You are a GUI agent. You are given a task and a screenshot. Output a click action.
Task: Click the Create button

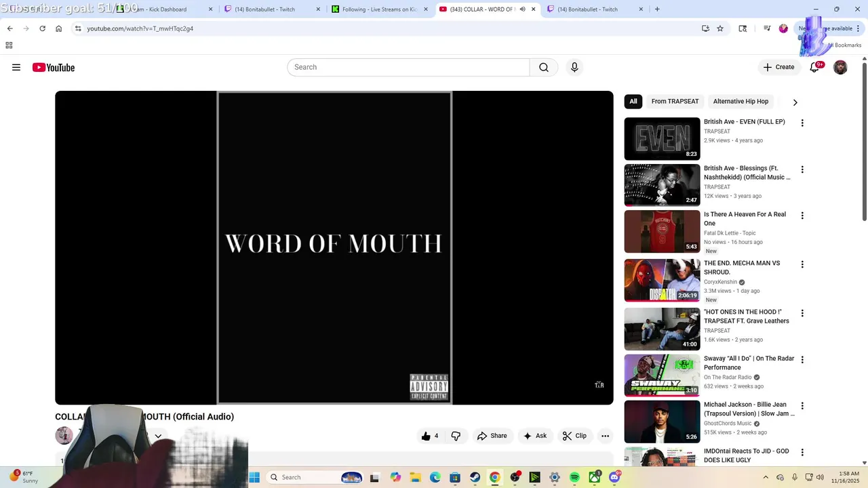coord(778,67)
